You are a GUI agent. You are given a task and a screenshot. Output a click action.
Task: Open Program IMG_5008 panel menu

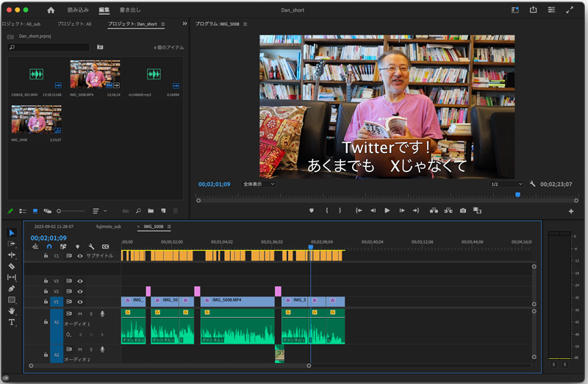tap(245, 24)
